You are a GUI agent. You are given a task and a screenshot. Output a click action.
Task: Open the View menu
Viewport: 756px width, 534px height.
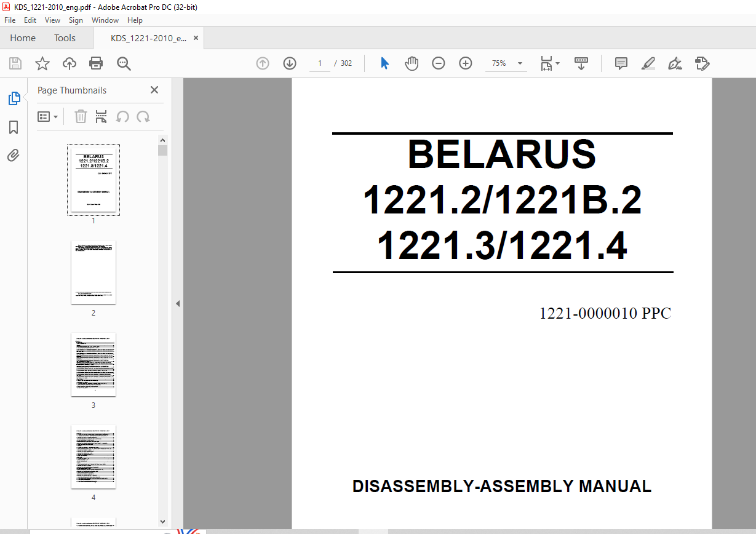click(x=52, y=20)
